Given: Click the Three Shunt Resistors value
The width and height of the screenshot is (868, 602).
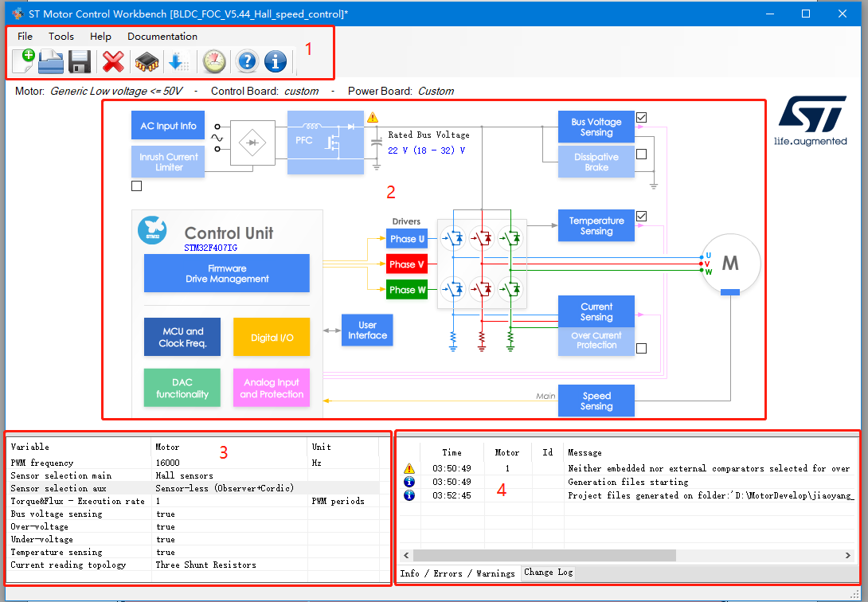Looking at the screenshot, I should 206,565.
